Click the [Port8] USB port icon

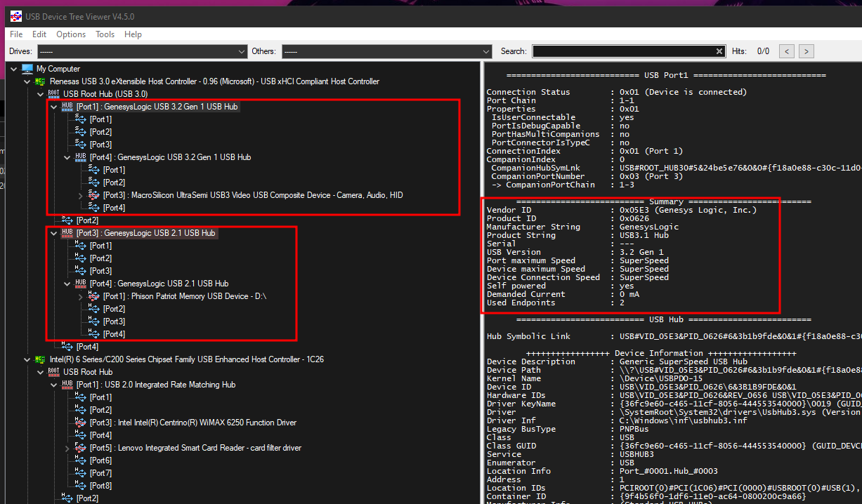click(81, 486)
